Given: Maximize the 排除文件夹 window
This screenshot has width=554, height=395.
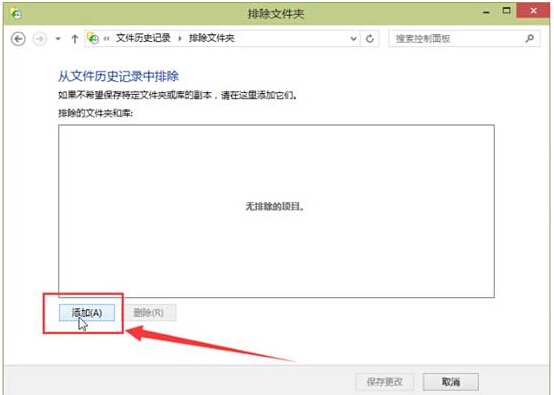Looking at the screenshot, I should [506, 11].
